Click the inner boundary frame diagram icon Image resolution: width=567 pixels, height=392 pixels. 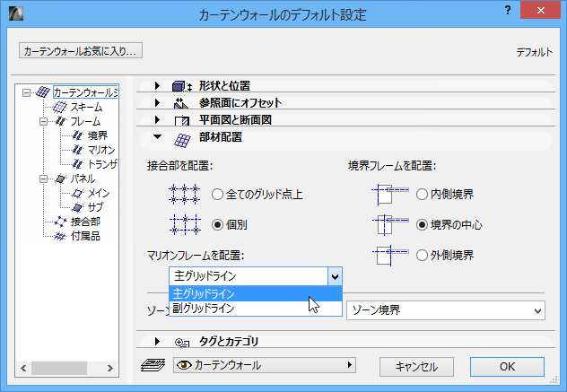390,194
